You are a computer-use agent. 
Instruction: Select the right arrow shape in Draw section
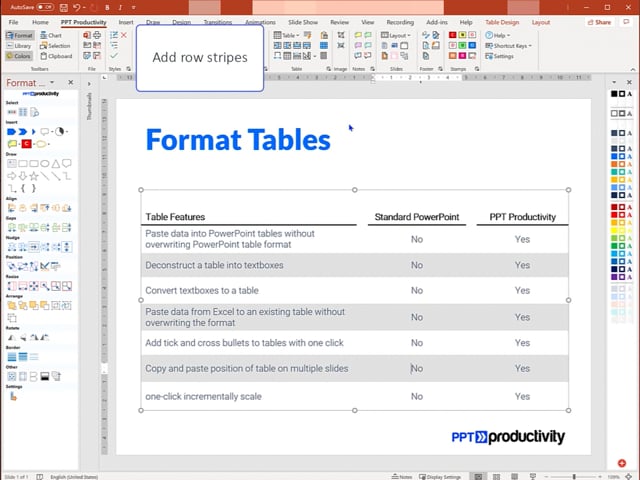click(x=11, y=176)
